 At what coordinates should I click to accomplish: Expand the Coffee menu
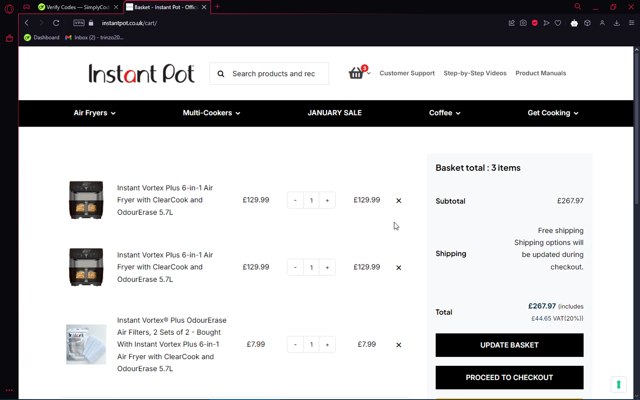[x=444, y=113]
